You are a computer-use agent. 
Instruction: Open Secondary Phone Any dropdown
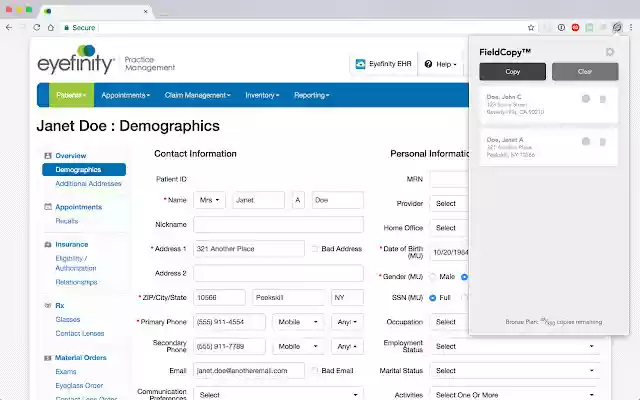tap(347, 346)
